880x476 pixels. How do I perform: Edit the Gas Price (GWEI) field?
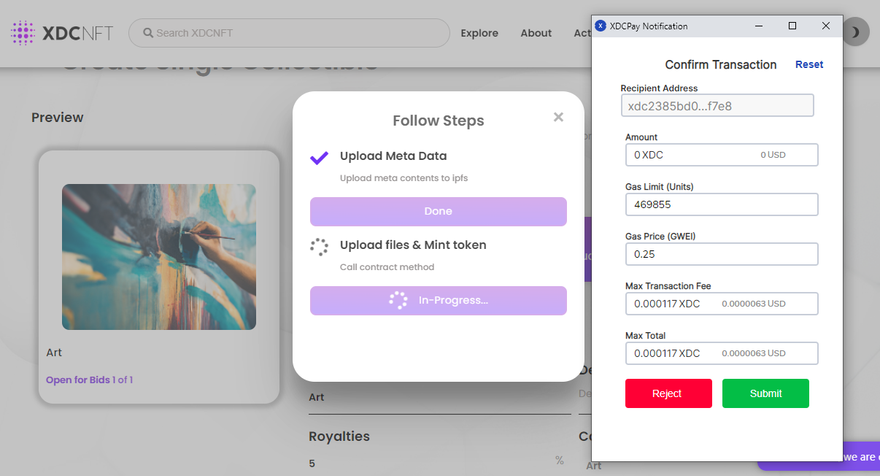[720, 254]
